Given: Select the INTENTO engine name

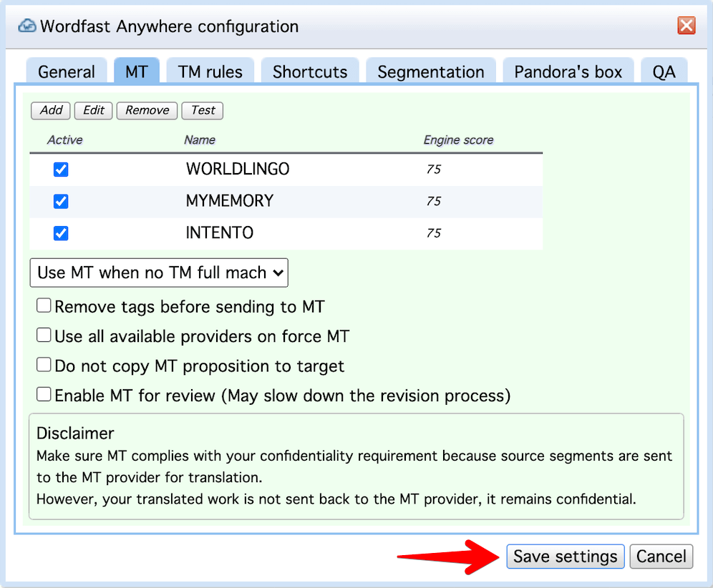Looking at the screenshot, I should [x=219, y=232].
